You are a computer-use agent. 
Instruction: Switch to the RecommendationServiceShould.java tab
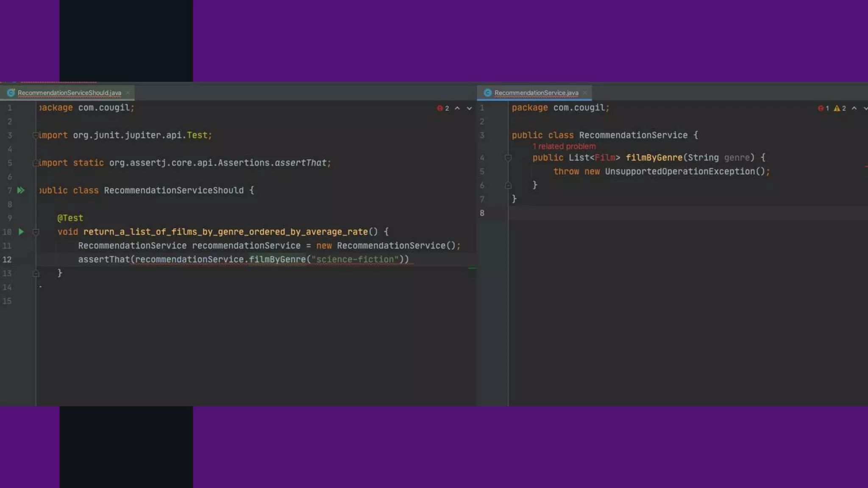pyautogui.click(x=69, y=93)
